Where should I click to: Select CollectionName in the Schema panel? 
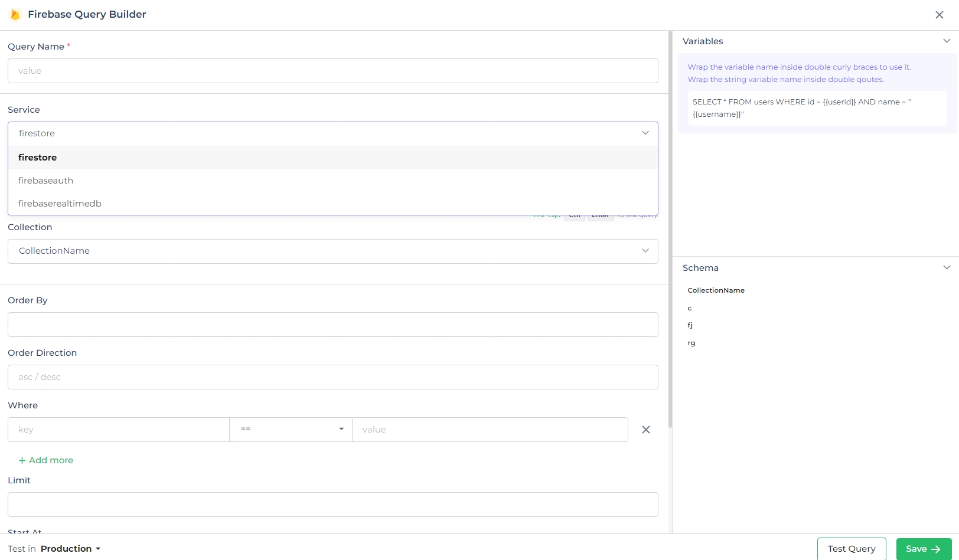(716, 290)
